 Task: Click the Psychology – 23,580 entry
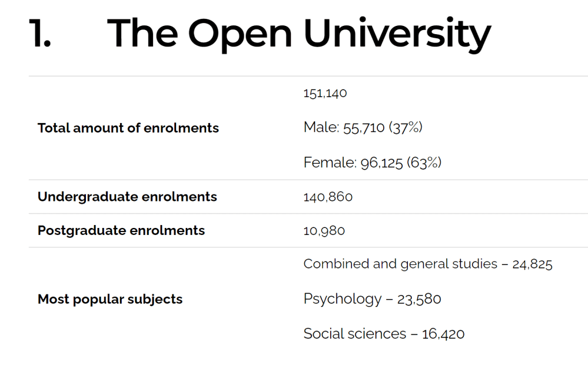[x=373, y=299]
